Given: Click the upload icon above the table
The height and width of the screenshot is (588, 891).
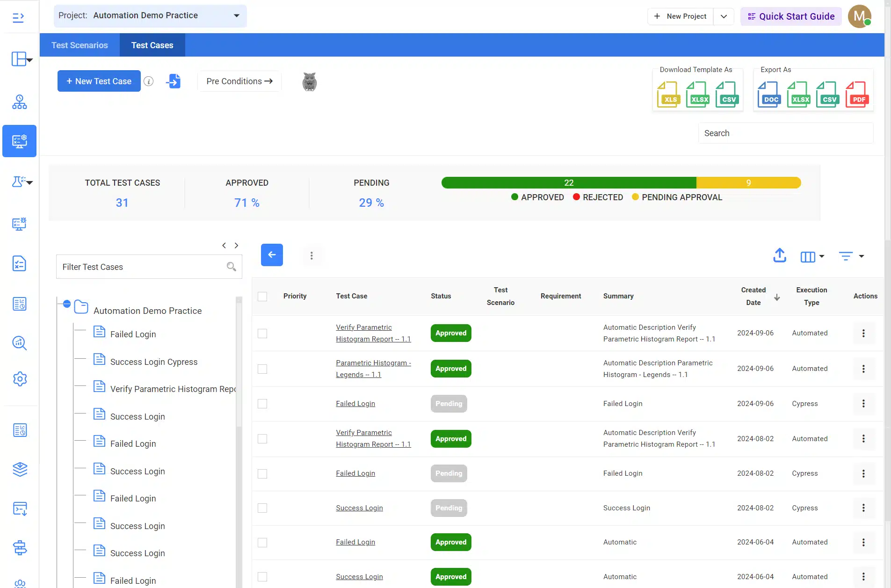Looking at the screenshot, I should coord(779,255).
